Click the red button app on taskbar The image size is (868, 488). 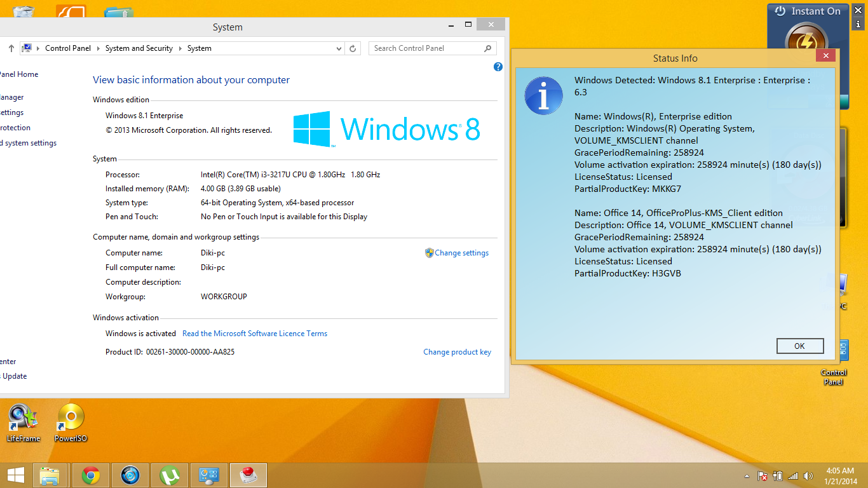click(x=248, y=475)
